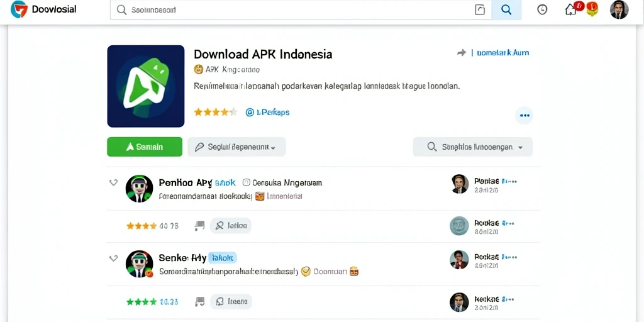The height and width of the screenshot is (322, 644).
Task: Click the page icon in the search bar
Action: pos(480,10)
